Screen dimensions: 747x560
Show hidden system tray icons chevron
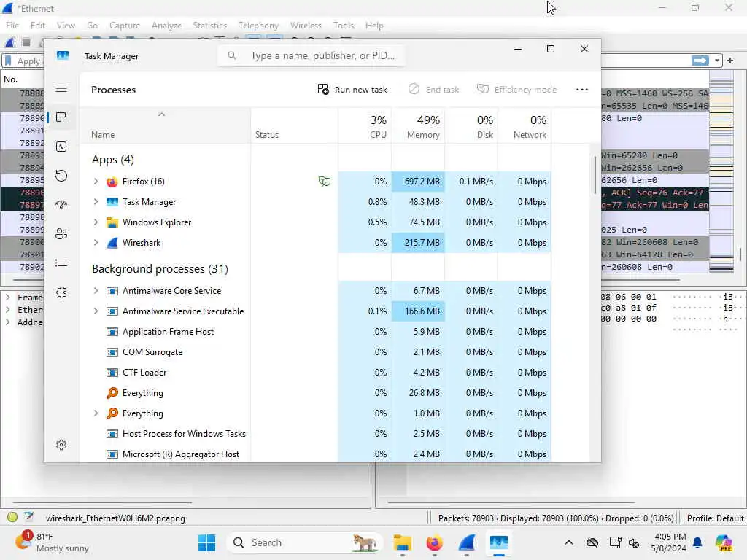(x=569, y=542)
